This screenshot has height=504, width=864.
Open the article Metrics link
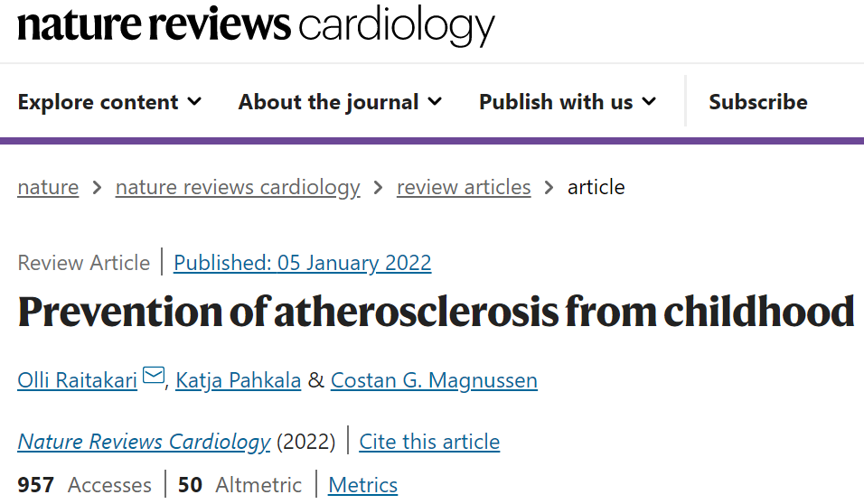[x=362, y=485]
